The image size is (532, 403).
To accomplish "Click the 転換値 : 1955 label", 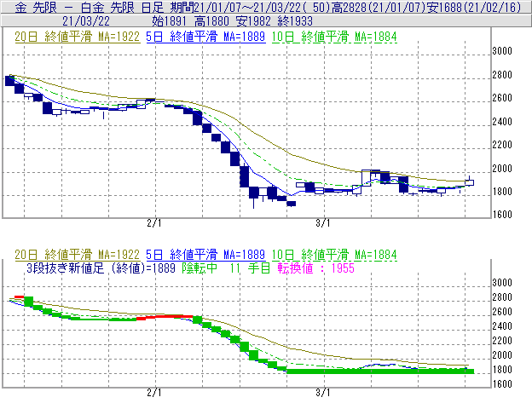I will 315,268.
